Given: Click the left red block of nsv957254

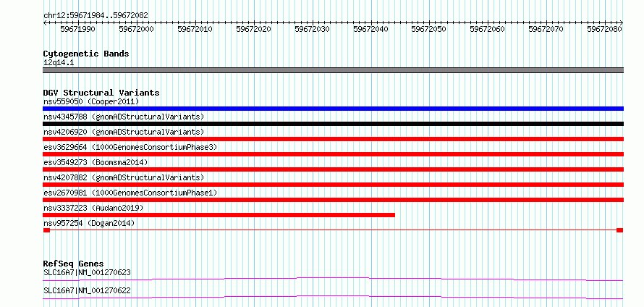Looking at the screenshot, I should (x=46, y=230).
